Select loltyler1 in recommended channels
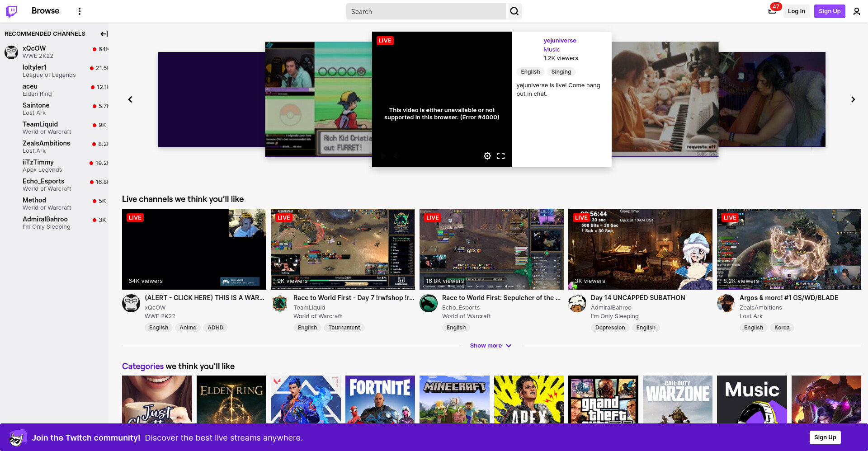The height and width of the screenshot is (451, 868). point(54,71)
